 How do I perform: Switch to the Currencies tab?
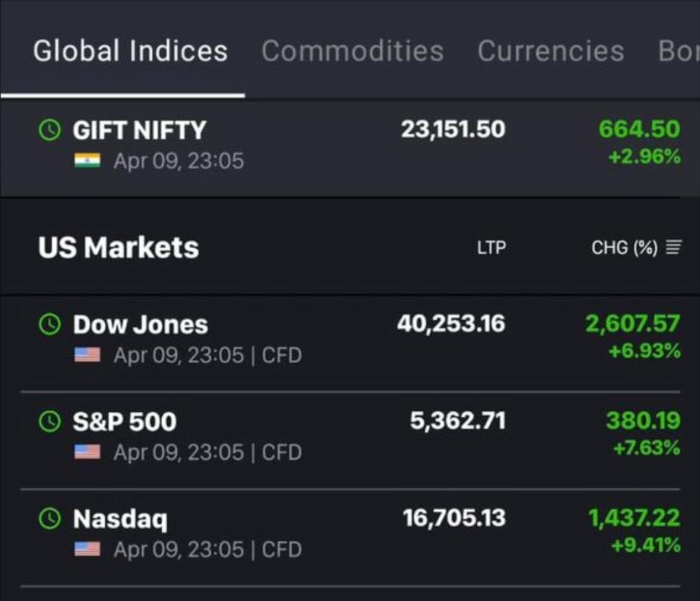[x=551, y=51]
